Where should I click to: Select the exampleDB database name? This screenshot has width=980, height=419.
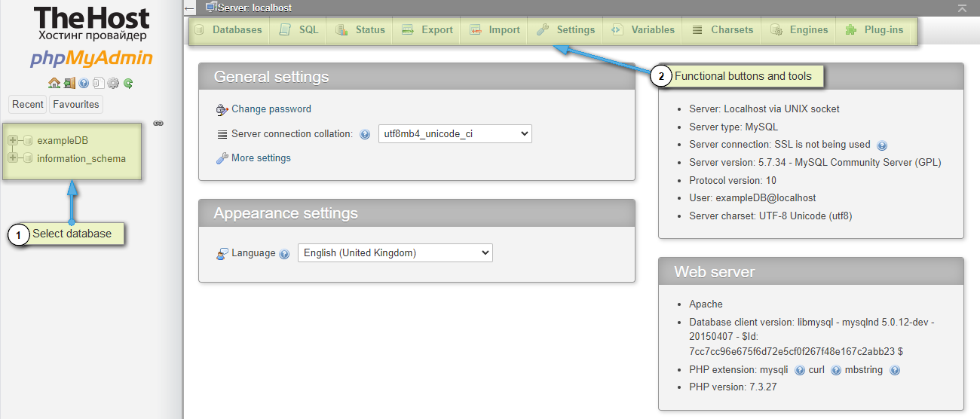(63, 140)
